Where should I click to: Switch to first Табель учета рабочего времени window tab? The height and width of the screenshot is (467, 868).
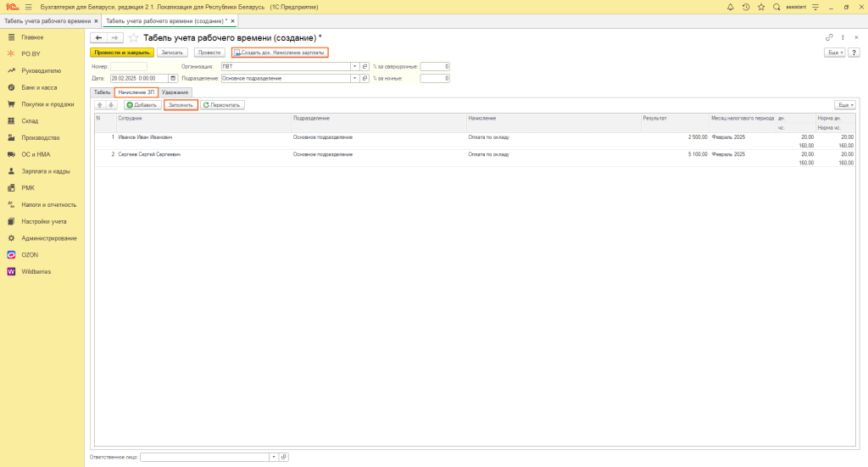(x=47, y=21)
